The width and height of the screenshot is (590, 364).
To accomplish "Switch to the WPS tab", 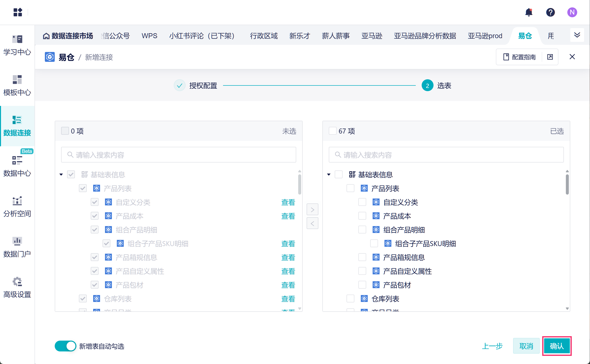I will click(149, 36).
